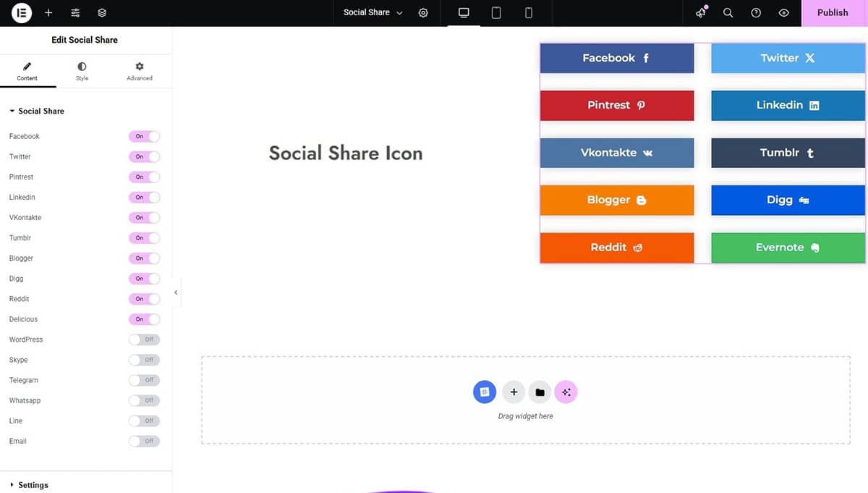Switch to tablet device view
868x493 pixels.
pos(496,13)
